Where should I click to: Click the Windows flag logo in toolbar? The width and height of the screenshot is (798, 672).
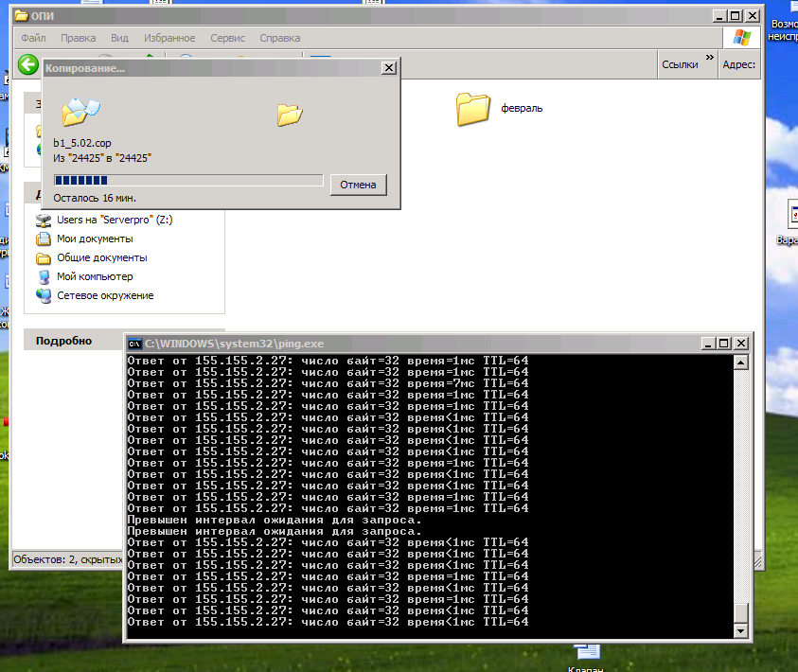741,38
